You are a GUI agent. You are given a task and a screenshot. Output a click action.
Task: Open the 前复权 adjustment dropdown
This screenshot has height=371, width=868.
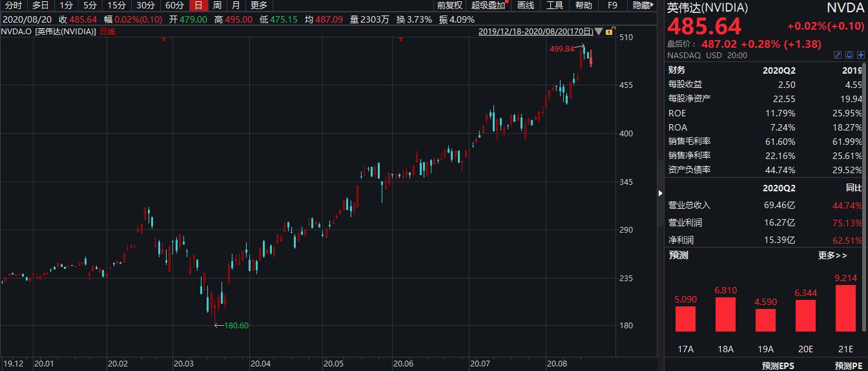pyautogui.click(x=449, y=5)
